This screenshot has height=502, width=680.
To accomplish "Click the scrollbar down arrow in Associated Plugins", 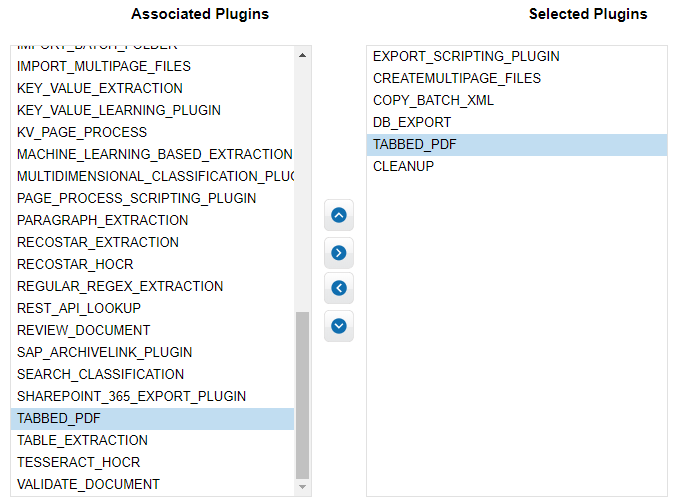I will pyautogui.click(x=303, y=487).
